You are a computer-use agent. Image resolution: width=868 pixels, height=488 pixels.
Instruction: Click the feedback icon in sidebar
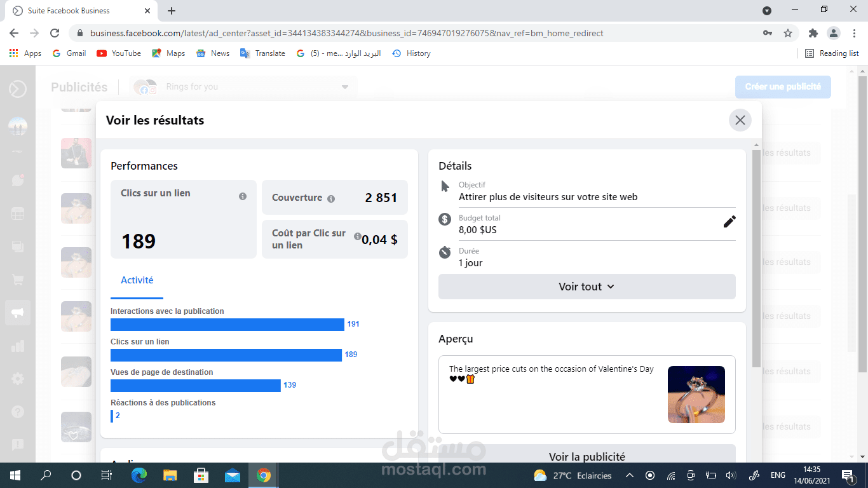[x=18, y=444]
